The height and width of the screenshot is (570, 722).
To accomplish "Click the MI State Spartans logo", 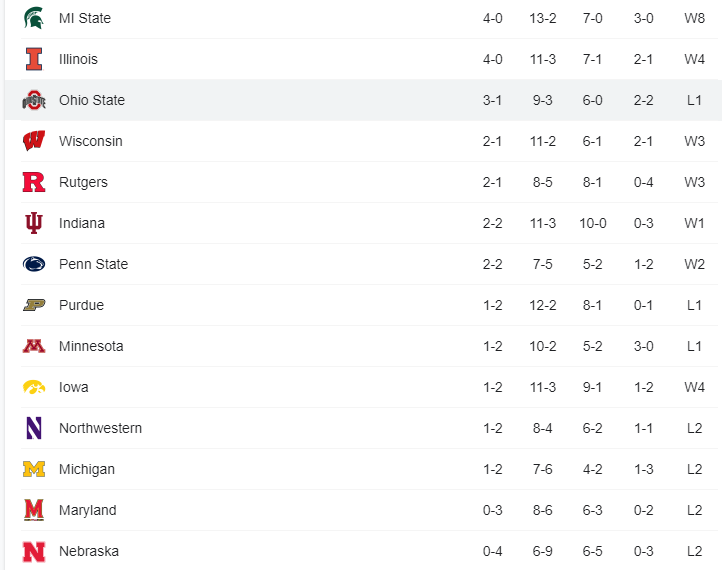I will pos(34,18).
